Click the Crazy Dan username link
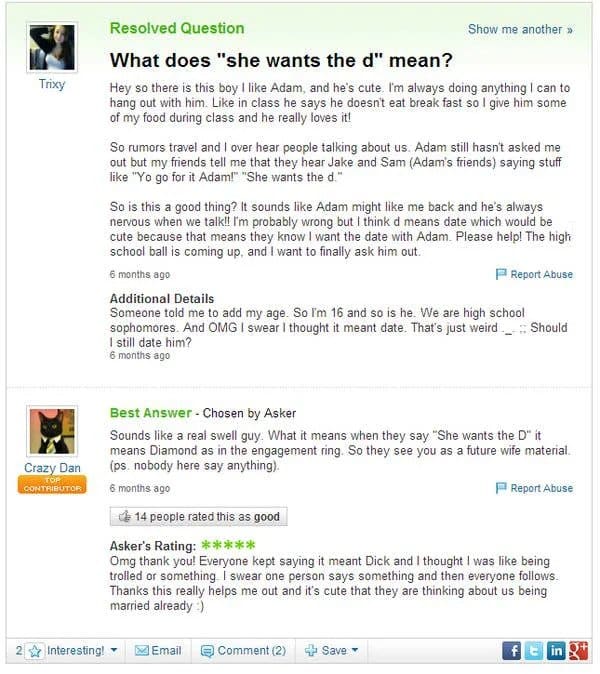The image size is (600, 674). pyautogui.click(x=53, y=468)
